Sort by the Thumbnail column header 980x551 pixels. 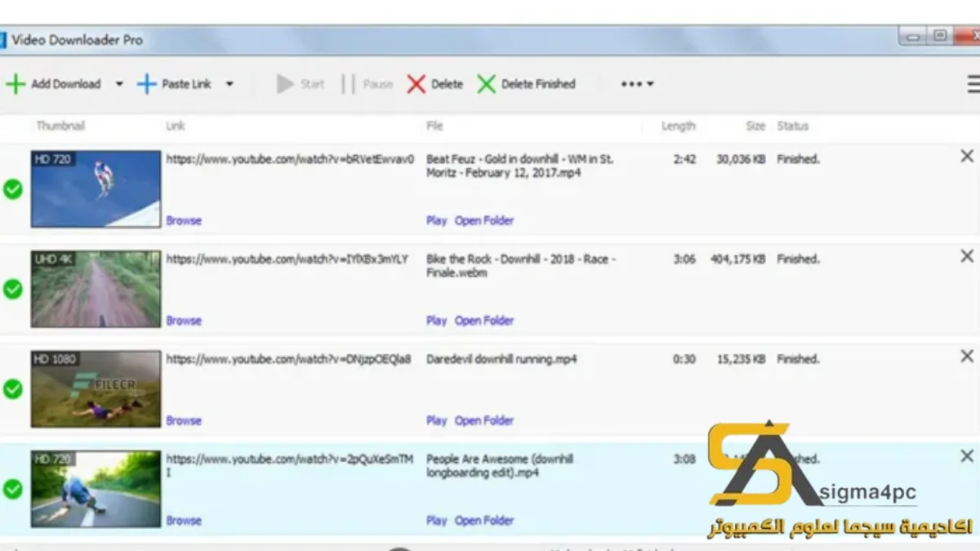60,126
